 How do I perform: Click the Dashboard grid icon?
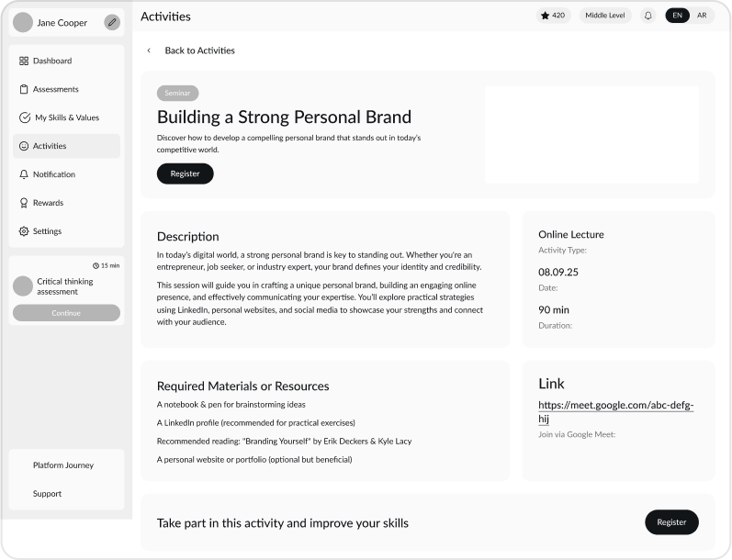pos(24,61)
